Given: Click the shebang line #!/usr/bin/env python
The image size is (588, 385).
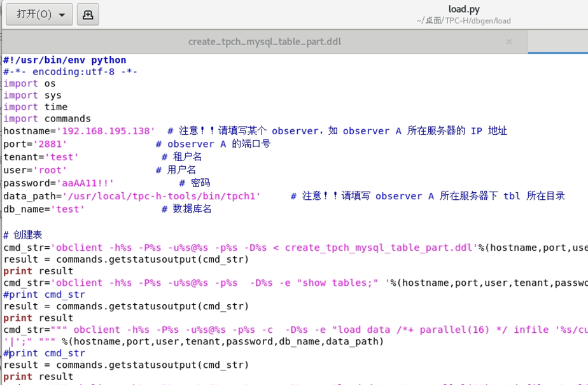Looking at the screenshot, I should coord(65,60).
